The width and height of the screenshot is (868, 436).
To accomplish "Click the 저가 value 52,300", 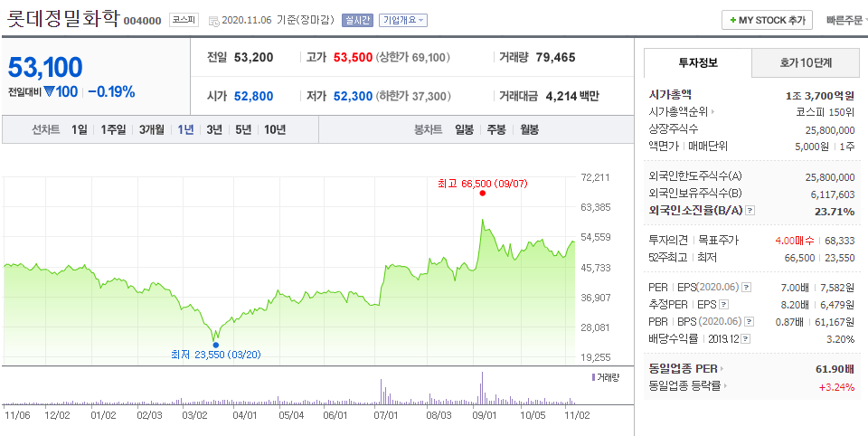I will click(353, 97).
